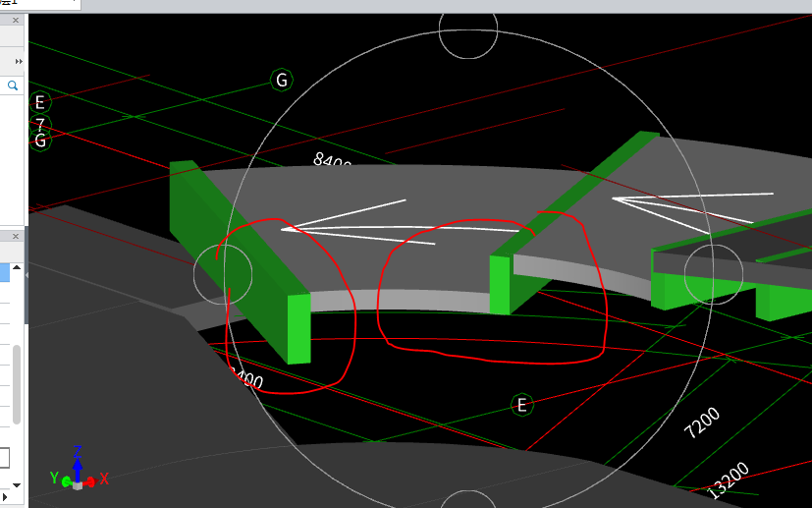Click the 7200 dimension text
The image size is (812, 508).
(x=702, y=423)
